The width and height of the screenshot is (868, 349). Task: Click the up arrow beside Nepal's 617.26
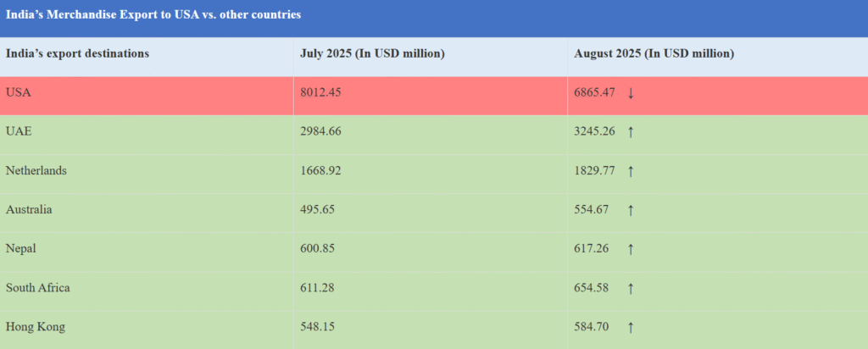[x=631, y=248]
